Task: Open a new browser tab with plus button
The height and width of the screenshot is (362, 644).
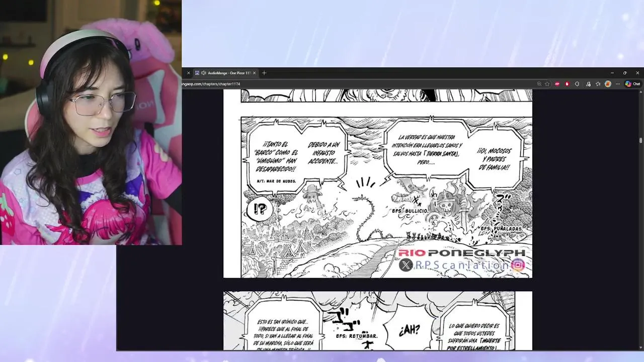Action: (264, 73)
